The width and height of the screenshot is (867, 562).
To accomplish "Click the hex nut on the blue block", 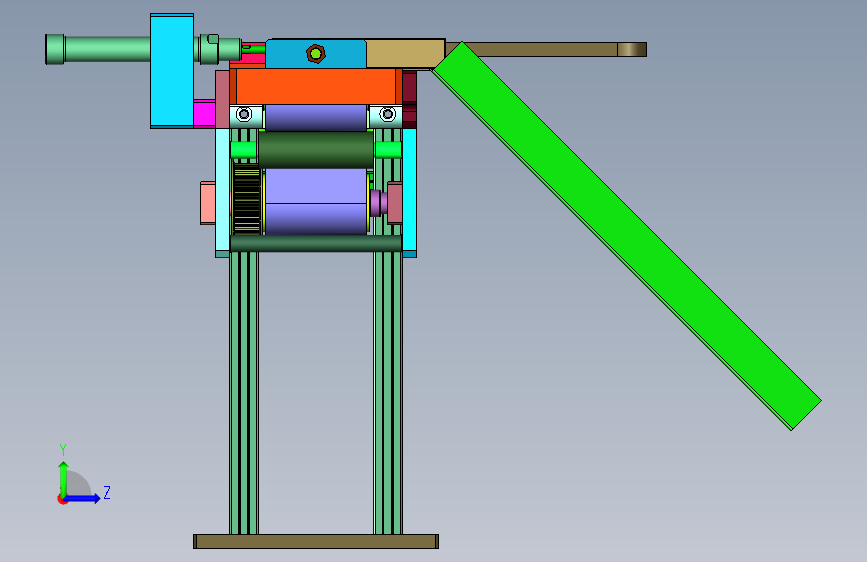I will 316,54.
